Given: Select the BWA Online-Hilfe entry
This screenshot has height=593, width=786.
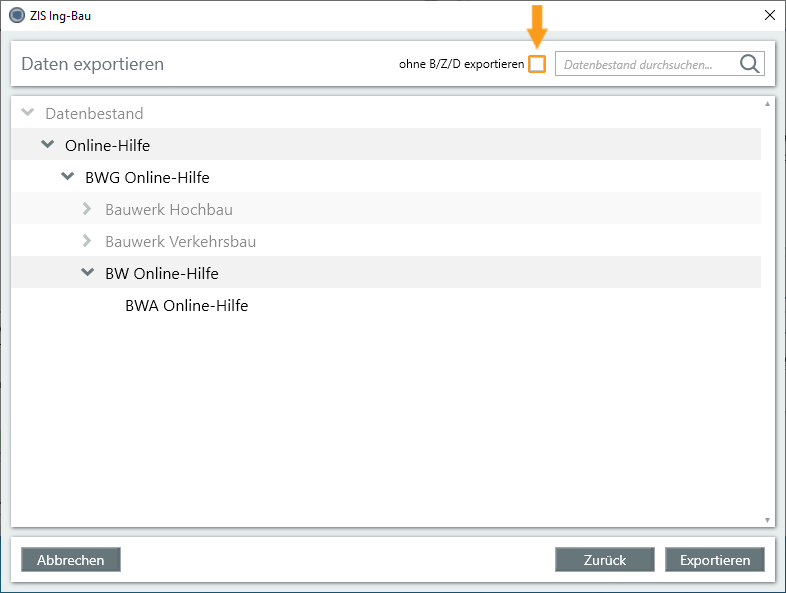Looking at the screenshot, I should pos(186,306).
